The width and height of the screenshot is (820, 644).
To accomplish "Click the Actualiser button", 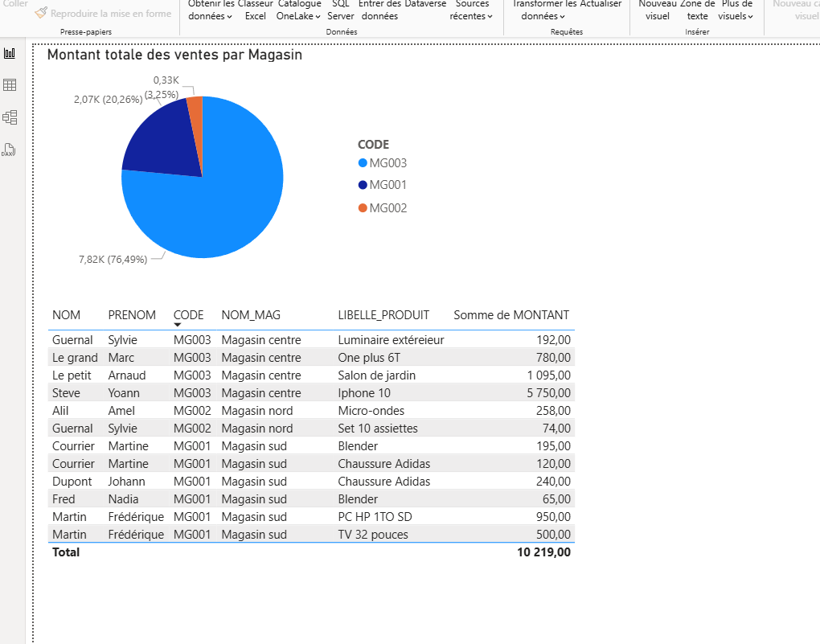I will (601, 5).
